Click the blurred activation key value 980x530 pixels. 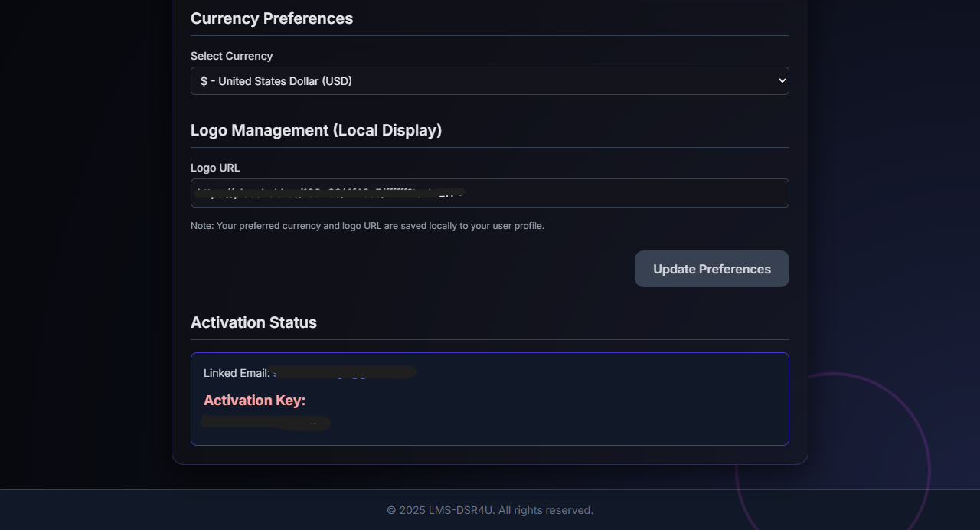point(266,422)
